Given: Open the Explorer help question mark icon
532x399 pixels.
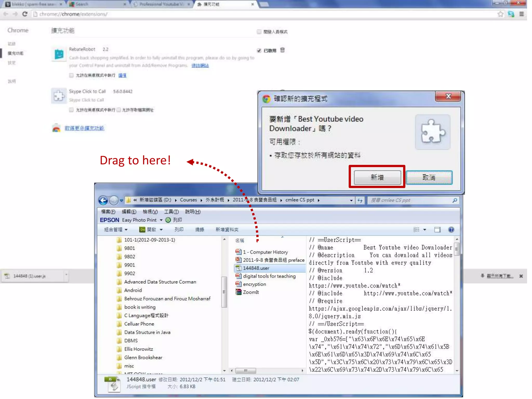Looking at the screenshot, I should 451,230.
